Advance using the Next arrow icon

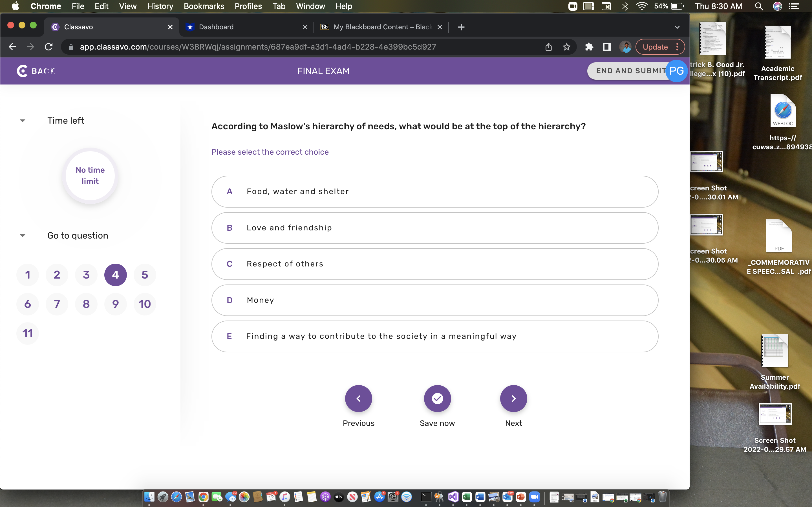click(513, 398)
